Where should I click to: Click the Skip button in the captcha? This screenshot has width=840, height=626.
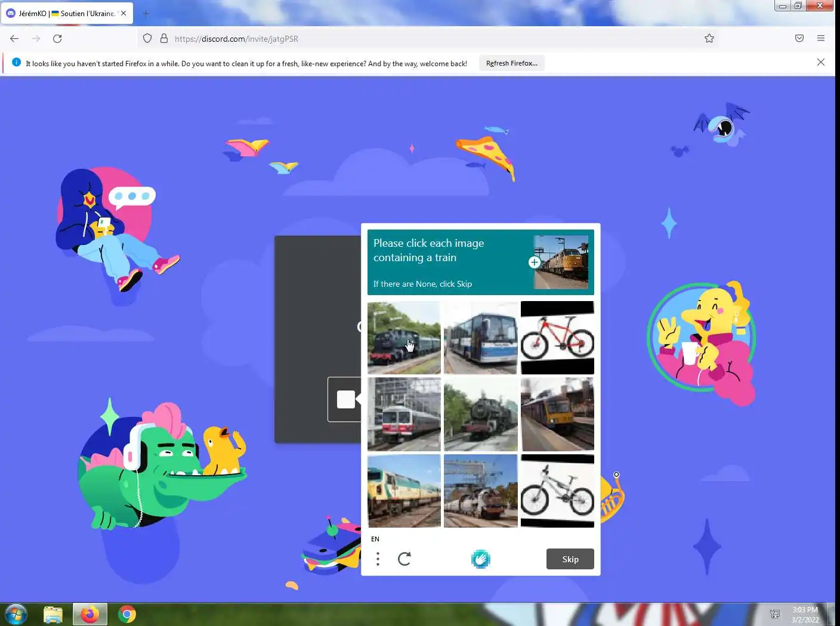pyautogui.click(x=570, y=559)
